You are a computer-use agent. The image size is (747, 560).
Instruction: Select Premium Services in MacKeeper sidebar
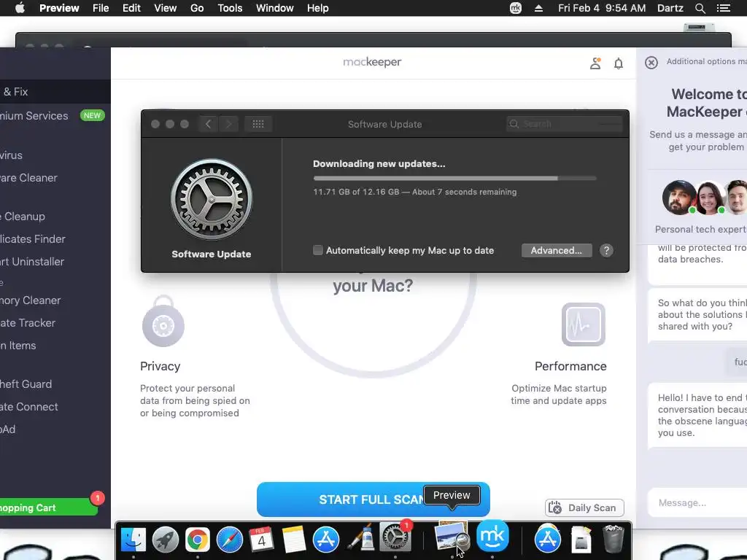point(55,116)
